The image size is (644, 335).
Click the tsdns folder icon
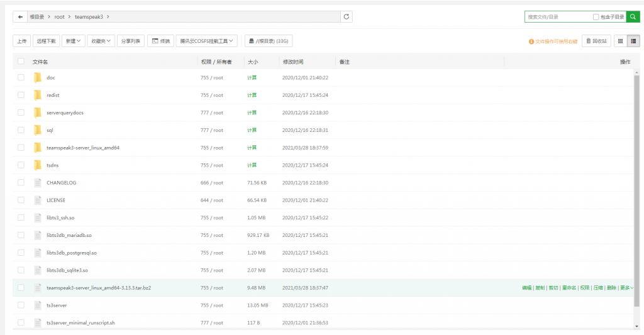click(37, 165)
